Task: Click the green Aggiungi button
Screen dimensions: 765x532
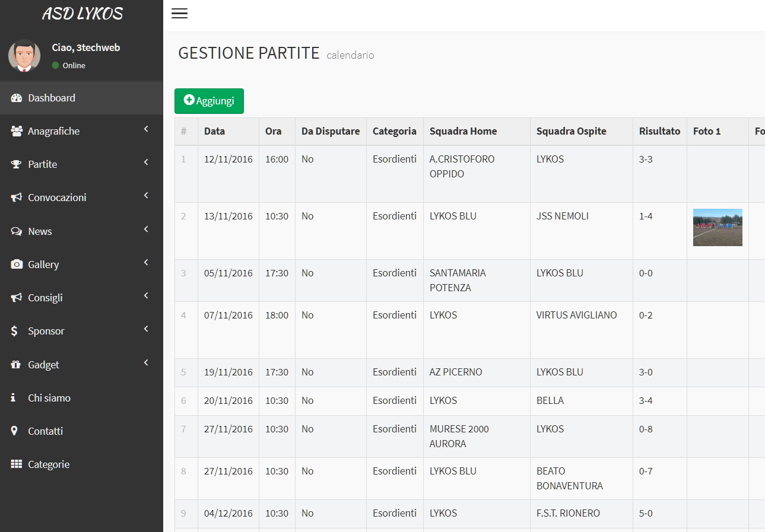Action: (x=209, y=101)
